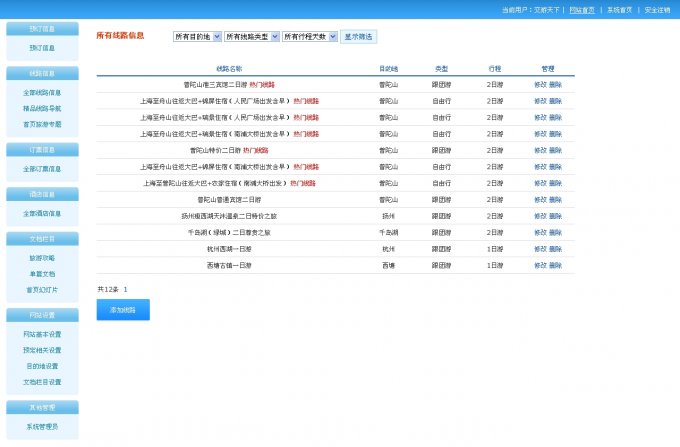Open the 网站首页 link in the top bar
680x447 pixels.
click(582, 10)
